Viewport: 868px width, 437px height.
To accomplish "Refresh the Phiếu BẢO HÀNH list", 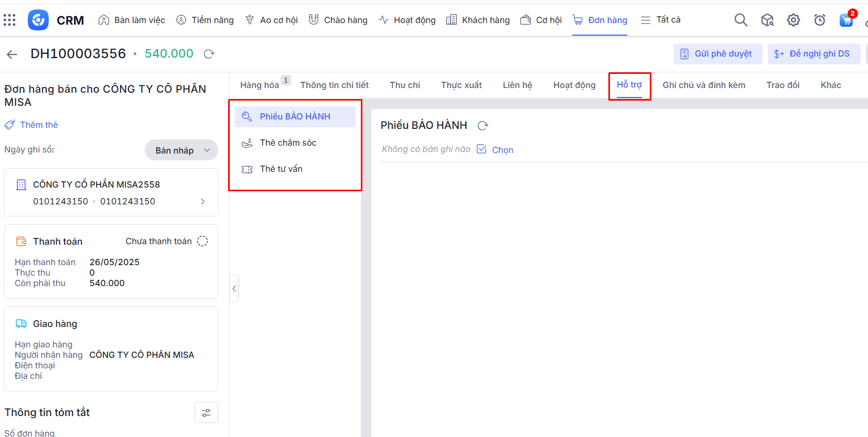I will click(483, 126).
